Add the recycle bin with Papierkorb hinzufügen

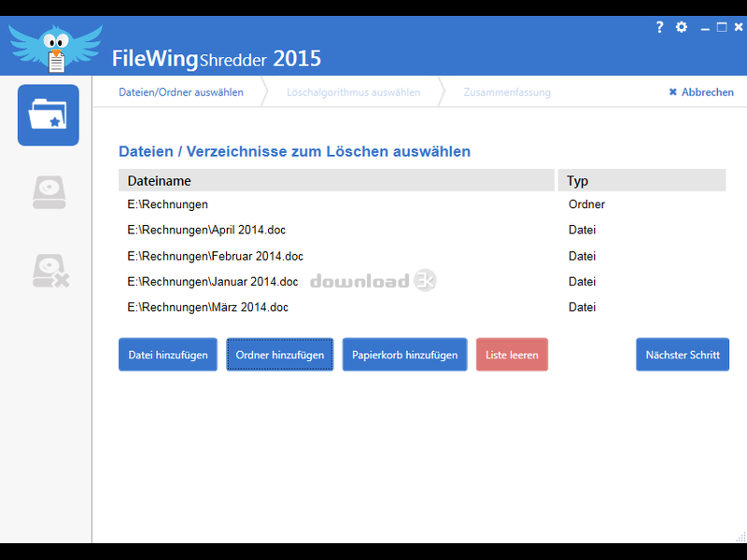pyautogui.click(x=404, y=355)
